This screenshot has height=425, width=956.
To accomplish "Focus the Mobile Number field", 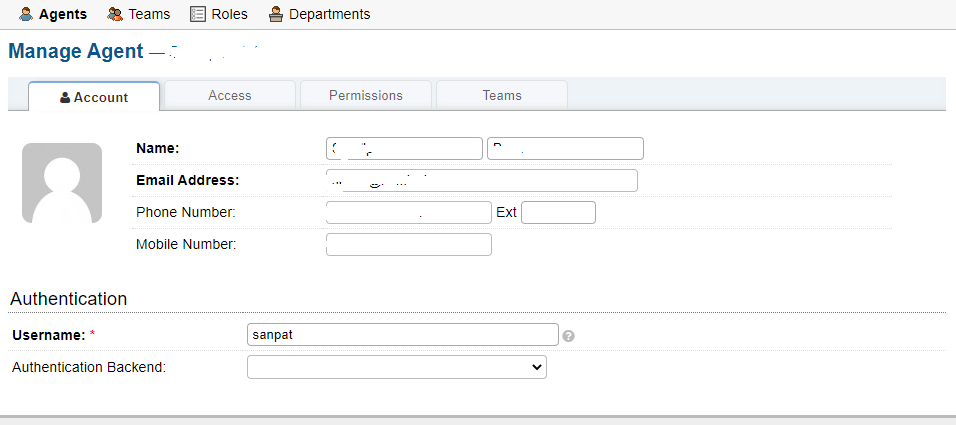I will [x=409, y=245].
